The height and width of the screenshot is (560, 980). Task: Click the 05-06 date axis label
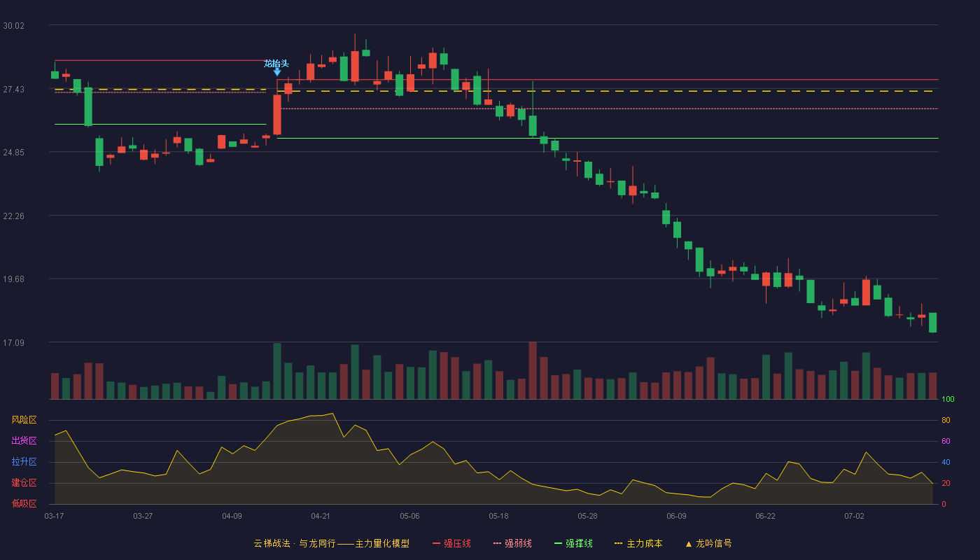point(409,516)
